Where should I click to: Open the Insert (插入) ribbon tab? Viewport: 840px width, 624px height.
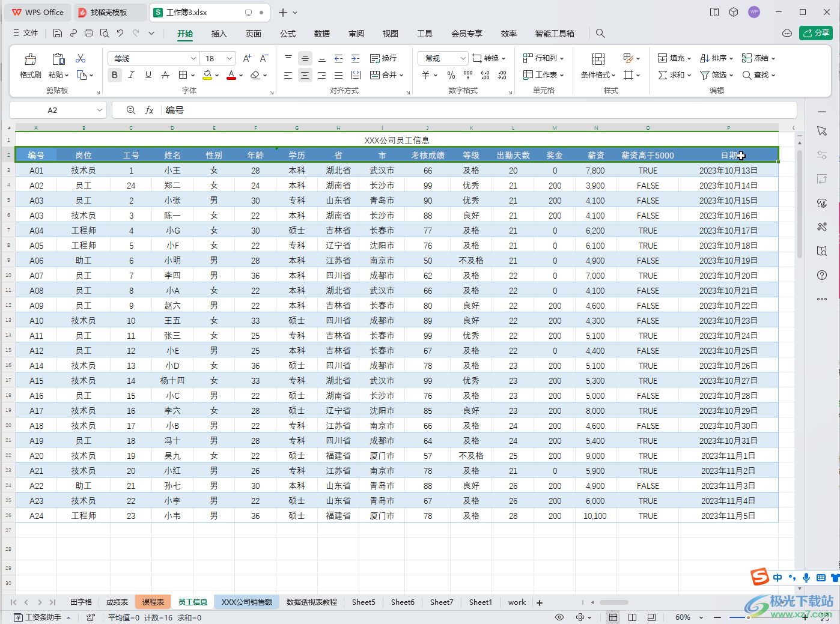(219, 34)
